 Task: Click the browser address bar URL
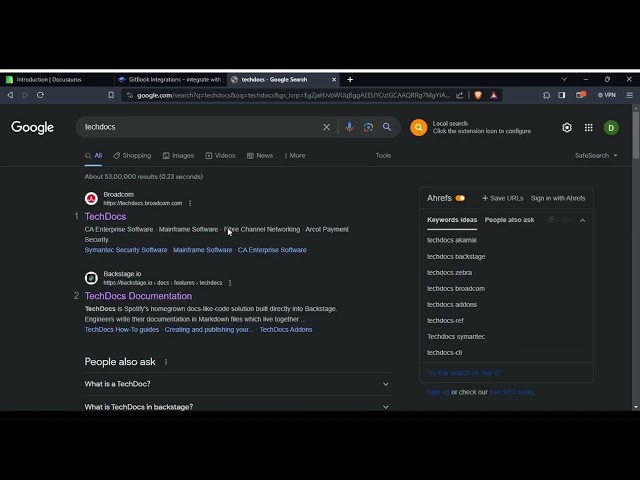(293, 95)
